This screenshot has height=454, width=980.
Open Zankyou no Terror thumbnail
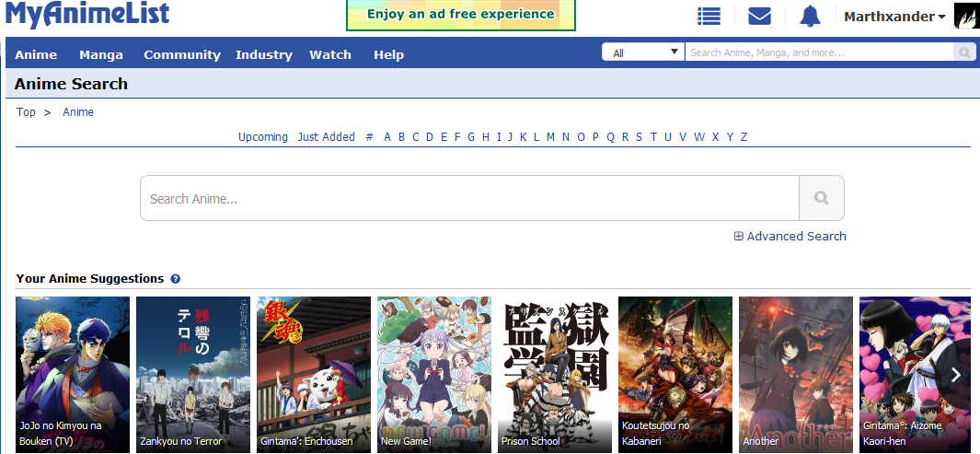point(193,375)
